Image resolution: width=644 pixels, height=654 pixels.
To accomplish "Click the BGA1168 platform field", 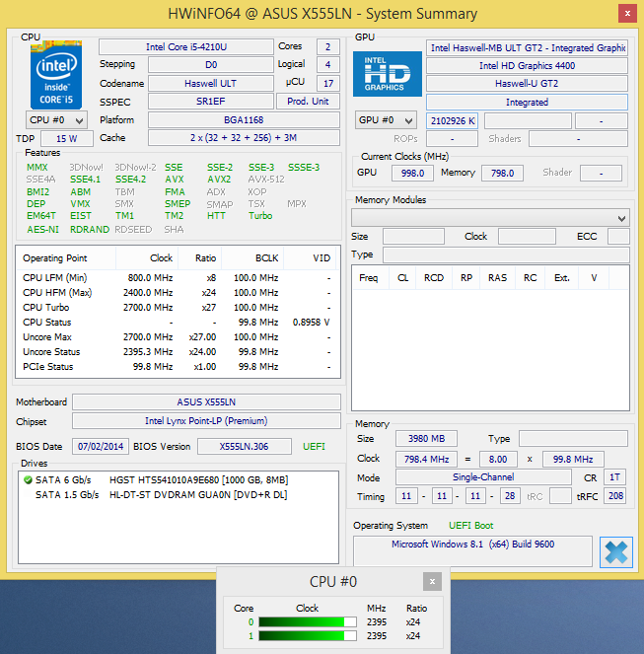I will click(244, 120).
